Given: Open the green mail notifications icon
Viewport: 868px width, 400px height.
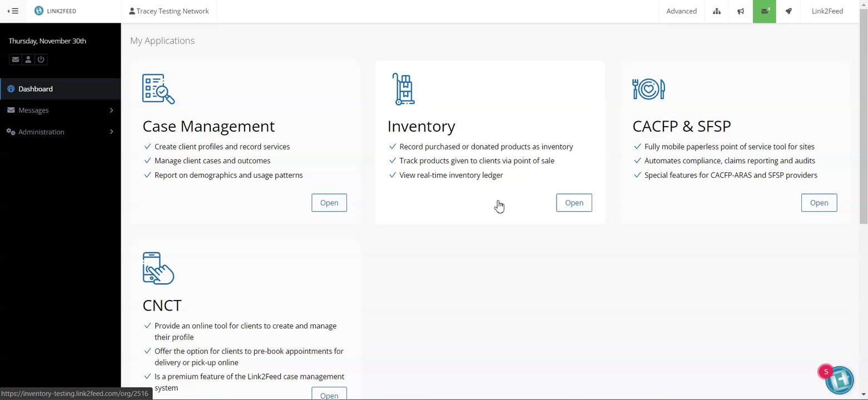Looking at the screenshot, I should point(765,11).
